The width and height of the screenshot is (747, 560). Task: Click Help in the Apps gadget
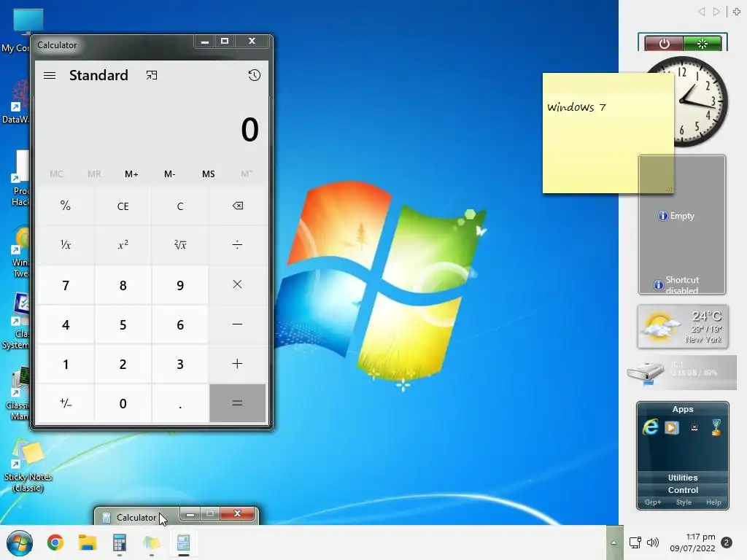[713, 502]
